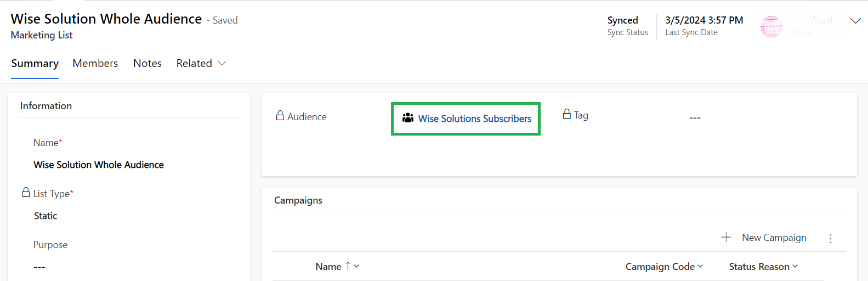This screenshot has height=281, width=868.
Task: Click the audience people icon
Action: (407, 118)
